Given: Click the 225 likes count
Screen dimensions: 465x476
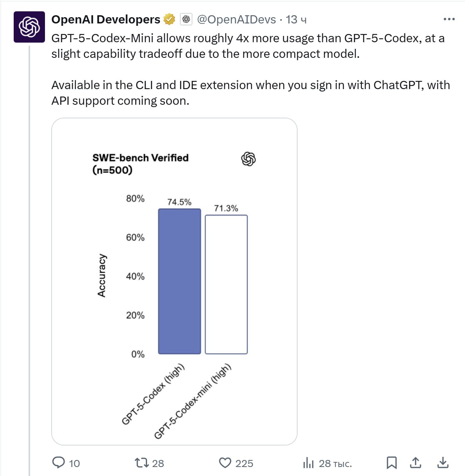Looking at the screenshot, I should click(244, 463).
